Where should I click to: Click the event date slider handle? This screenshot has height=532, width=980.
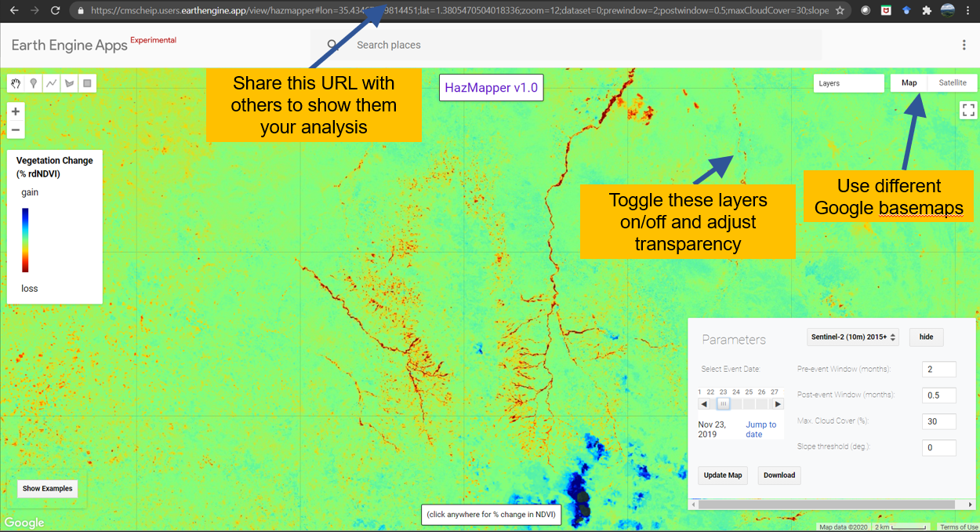[x=724, y=404]
